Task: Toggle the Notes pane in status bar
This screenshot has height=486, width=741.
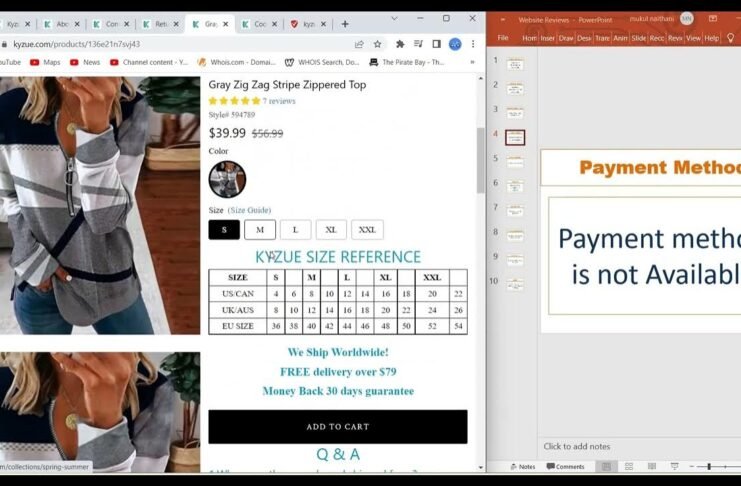Action: [x=522, y=467]
